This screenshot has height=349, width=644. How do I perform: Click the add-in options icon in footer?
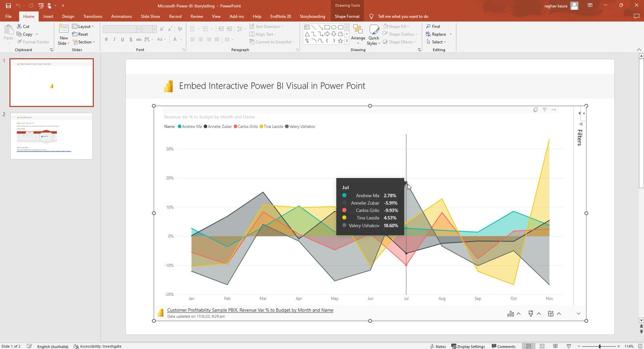(x=551, y=314)
